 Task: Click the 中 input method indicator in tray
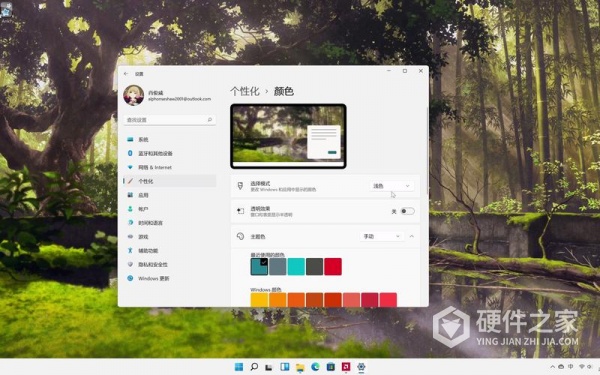coord(571,367)
